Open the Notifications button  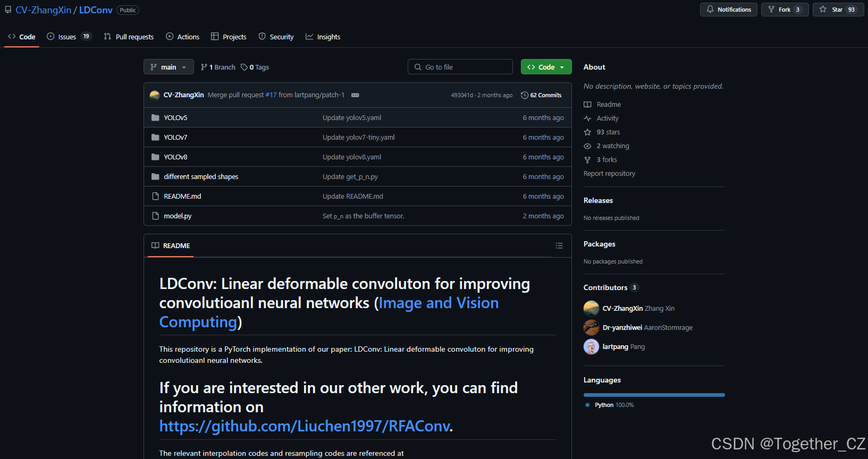(728, 10)
